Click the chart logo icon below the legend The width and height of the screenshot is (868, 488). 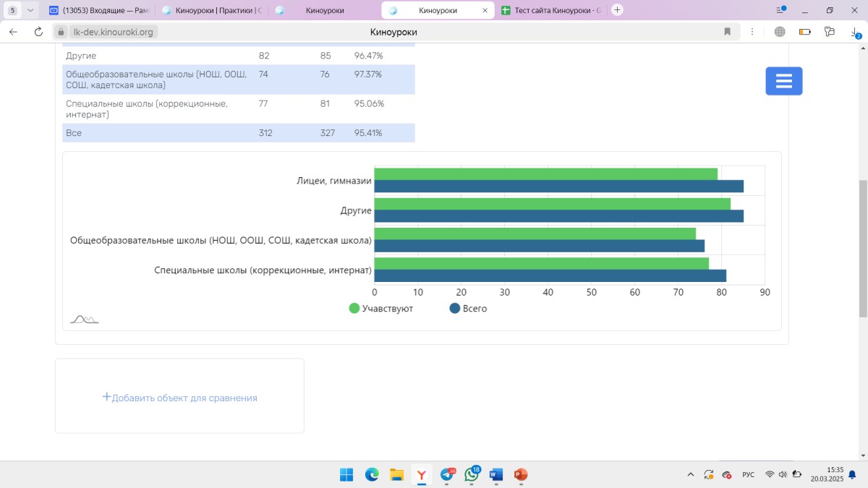point(85,319)
